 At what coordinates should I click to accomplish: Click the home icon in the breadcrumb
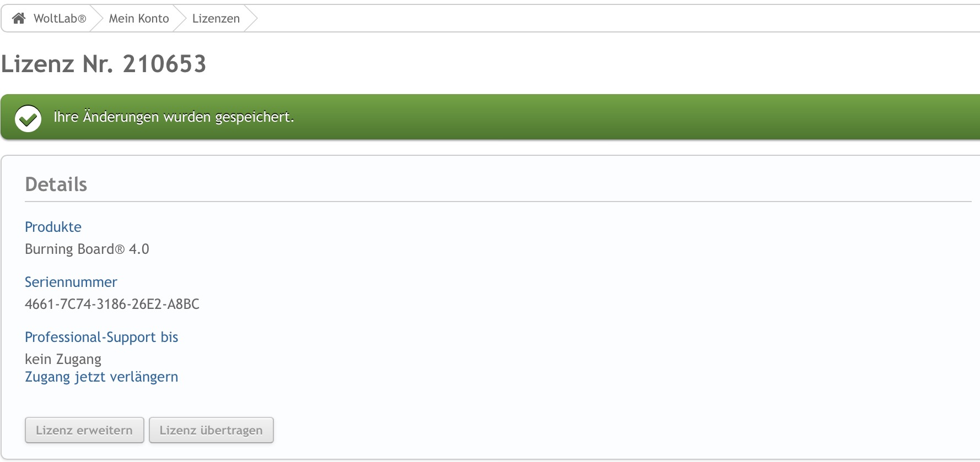click(x=19, y=18)
